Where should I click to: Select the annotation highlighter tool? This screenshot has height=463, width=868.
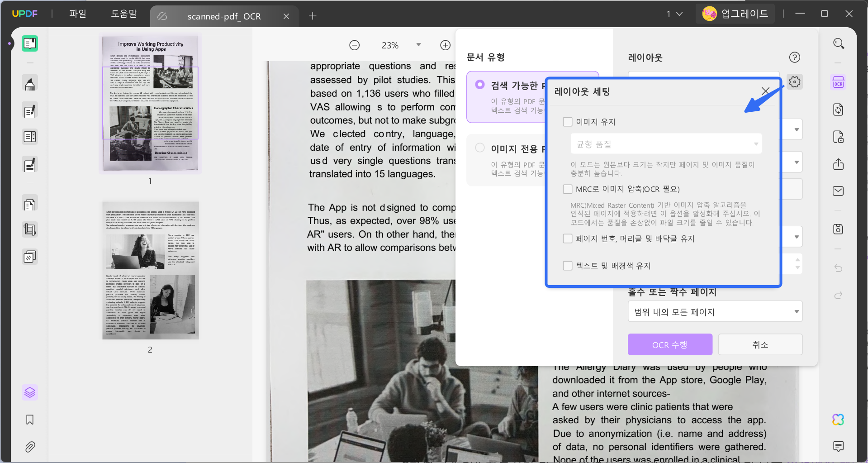click(x=29, y=83)
